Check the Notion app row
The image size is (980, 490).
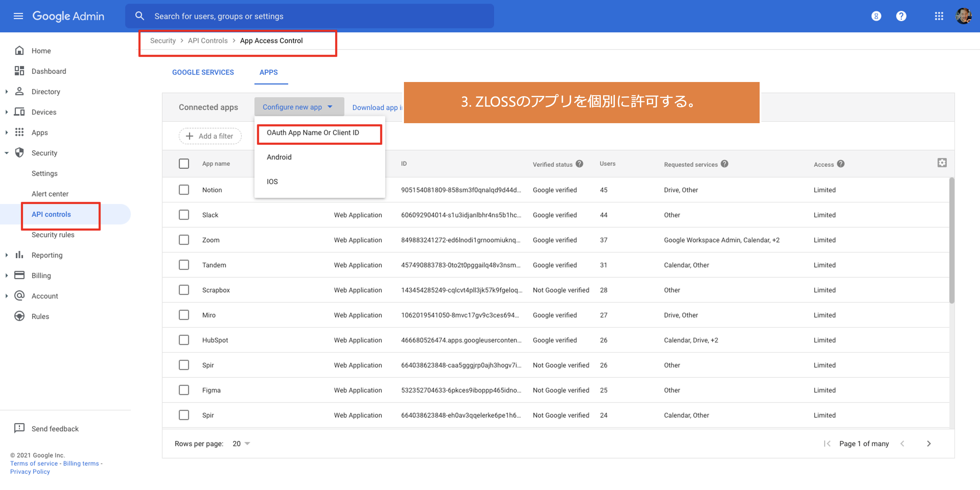click(x=184, y=190)
